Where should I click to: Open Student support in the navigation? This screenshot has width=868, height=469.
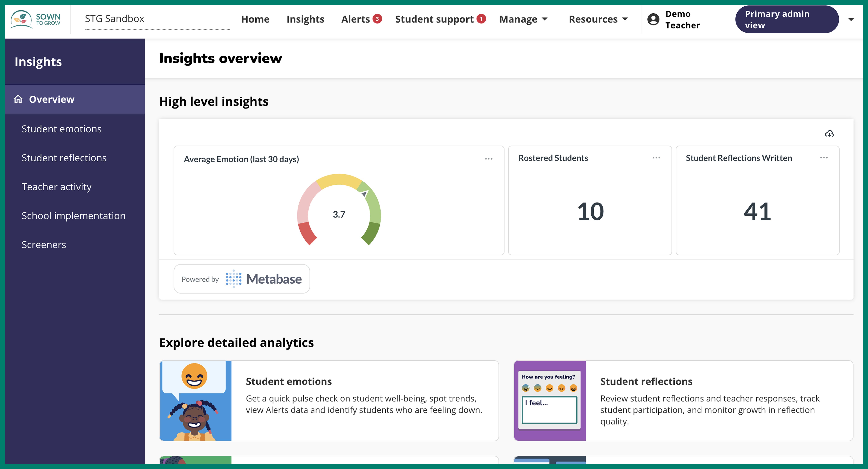434,19
